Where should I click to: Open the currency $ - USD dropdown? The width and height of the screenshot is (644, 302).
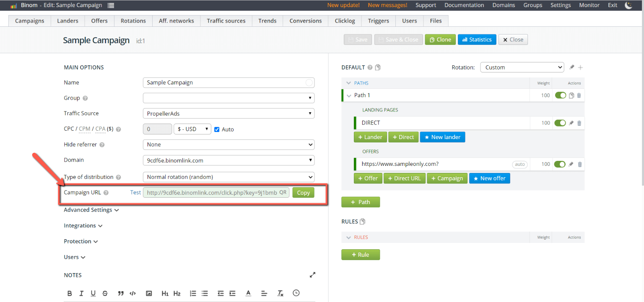pos(192,129)
